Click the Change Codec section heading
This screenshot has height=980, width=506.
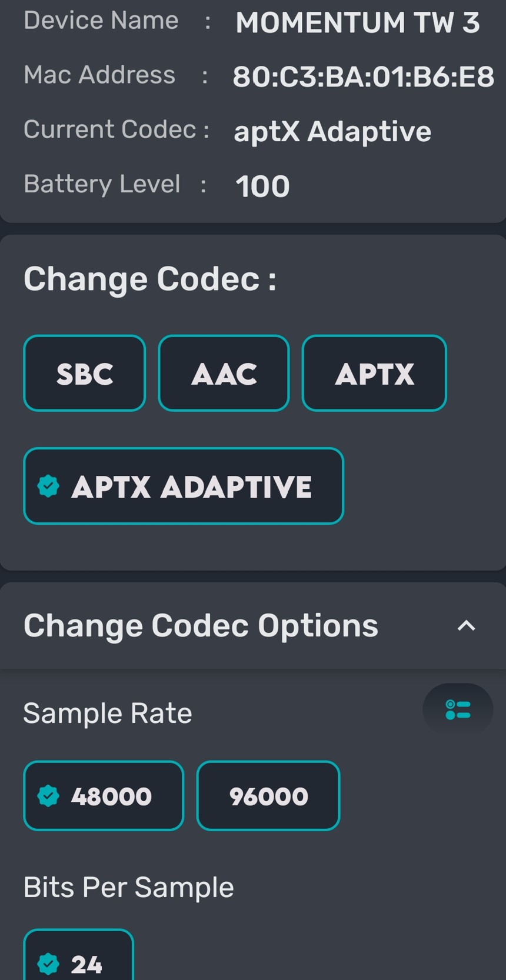(150, 279)
